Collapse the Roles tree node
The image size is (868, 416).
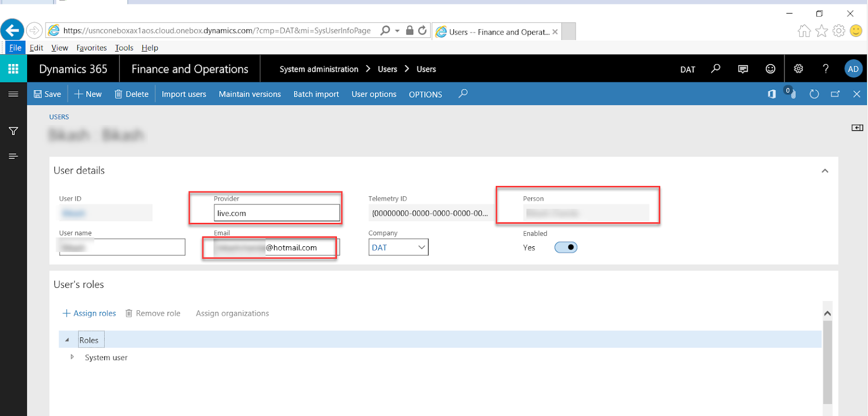pos(67,340)
